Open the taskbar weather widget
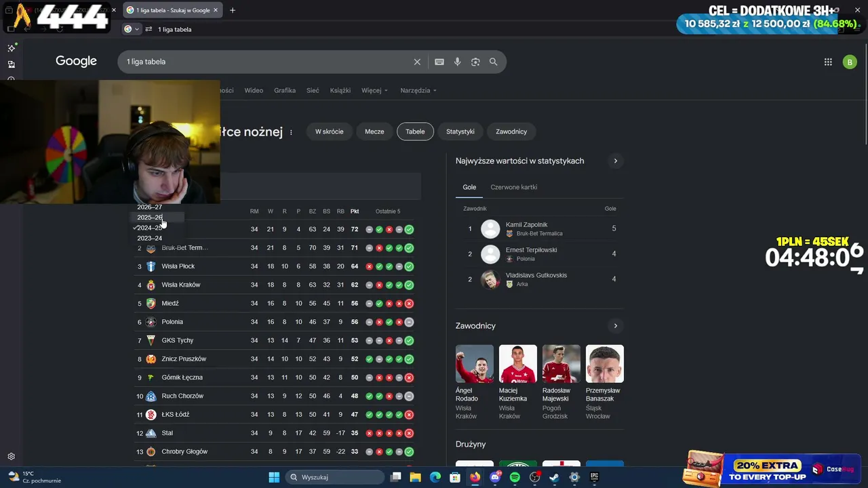 coord(34,477)
